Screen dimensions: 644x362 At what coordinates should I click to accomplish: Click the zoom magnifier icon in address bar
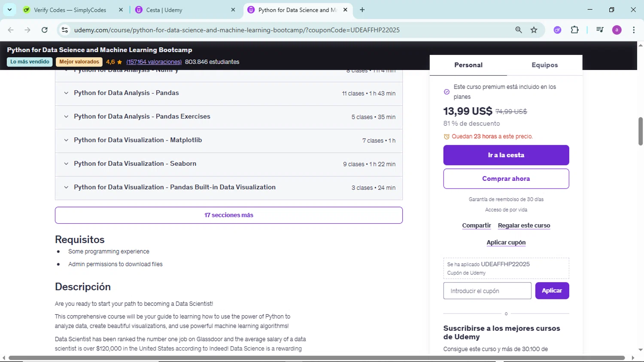(519, 30)
